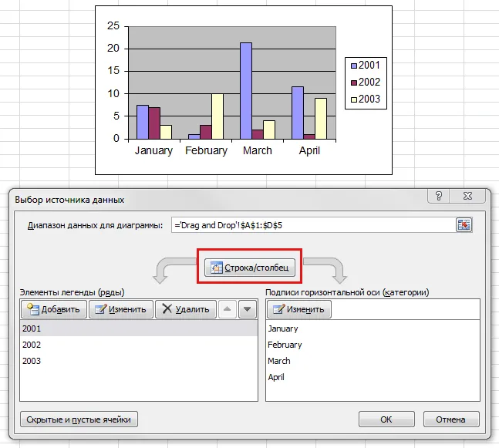The image size is (499, 448).
Task: Move the selected series down with the arrow
Action: (248, 309)
